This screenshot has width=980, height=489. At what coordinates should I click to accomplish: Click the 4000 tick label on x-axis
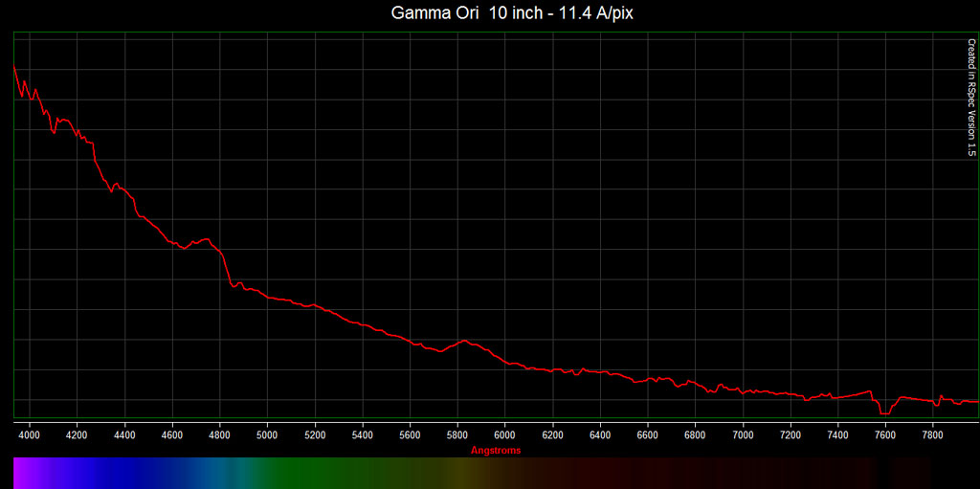click(x=30, y=434)
